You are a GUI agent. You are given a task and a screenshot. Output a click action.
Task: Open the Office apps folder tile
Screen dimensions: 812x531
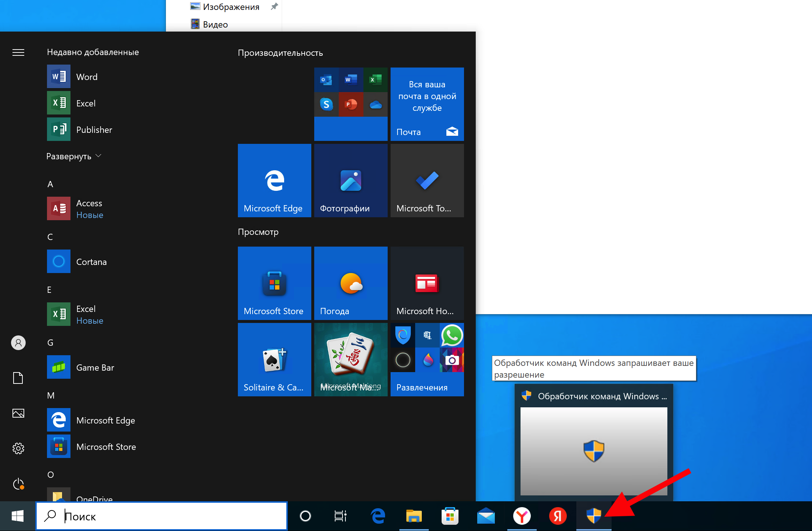tap(351, 104)
